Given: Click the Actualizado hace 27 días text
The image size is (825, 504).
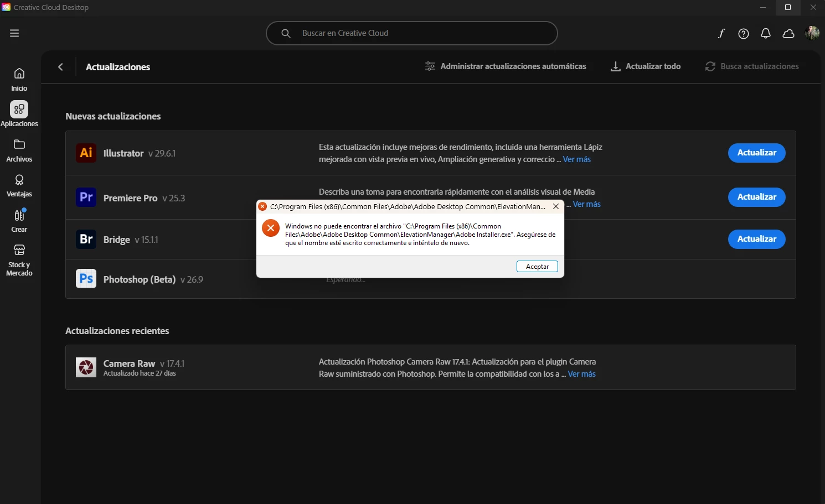Looking at the screenshot, I should 140,373.
